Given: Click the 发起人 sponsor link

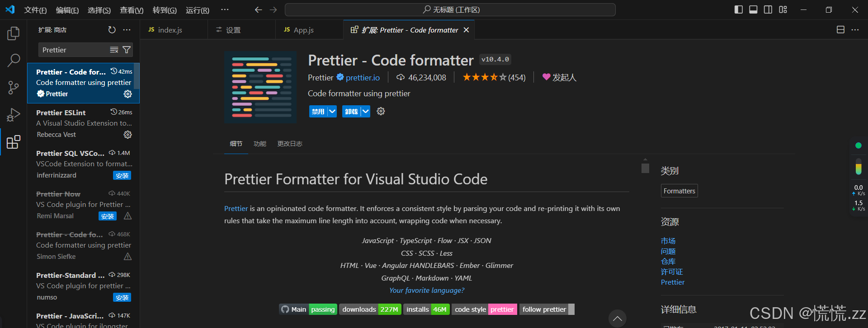Looking at the screenshot, I should click(x=559, y=78).
